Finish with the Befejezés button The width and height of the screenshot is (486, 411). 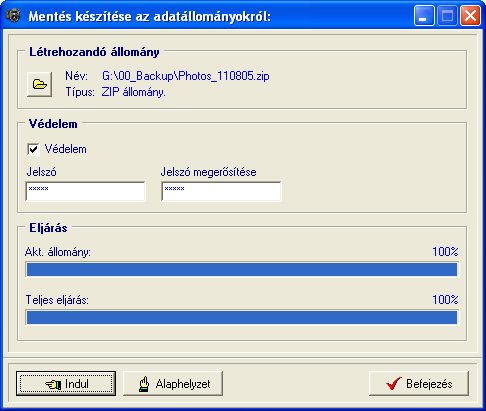[x=419, y=384]
